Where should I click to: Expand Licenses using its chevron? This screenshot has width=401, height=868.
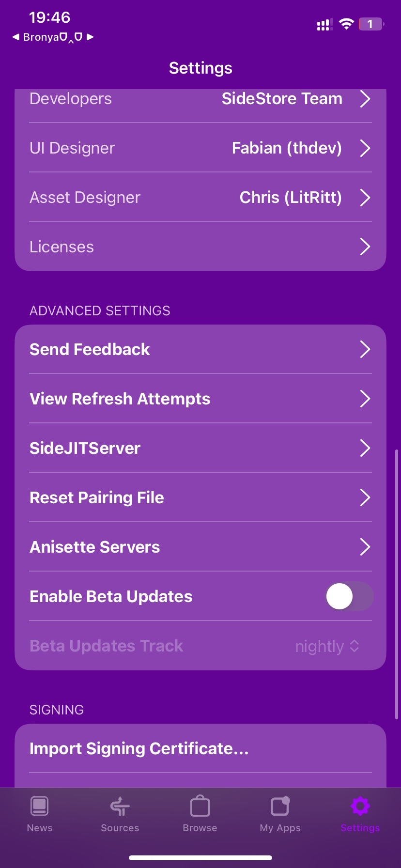tap(365, 247)
